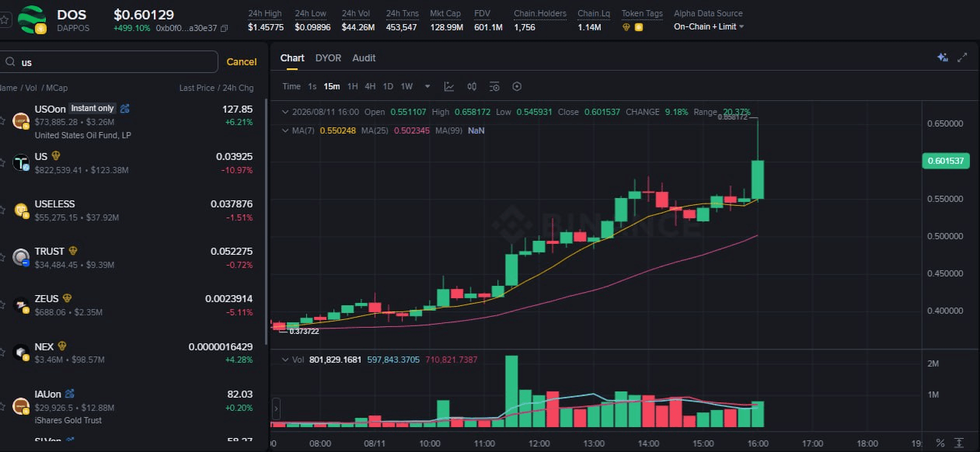Star the US token as favorite
The width and height of the screenshot is (980, 452).
click(x=2, y=162)
